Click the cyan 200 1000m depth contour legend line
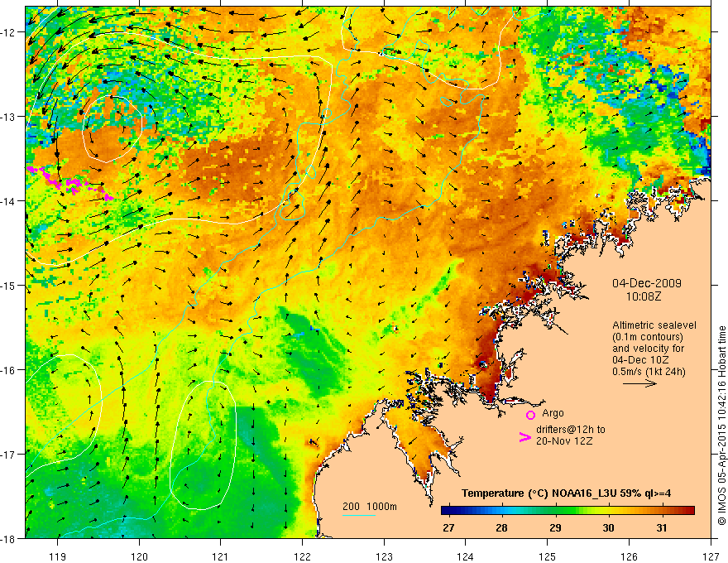728x563 pixels. [358, 515]
